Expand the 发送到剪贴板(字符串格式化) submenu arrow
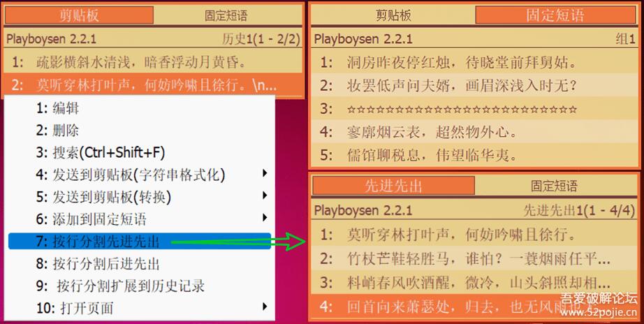This screenshot has height=324, width=644. (265, 174)
